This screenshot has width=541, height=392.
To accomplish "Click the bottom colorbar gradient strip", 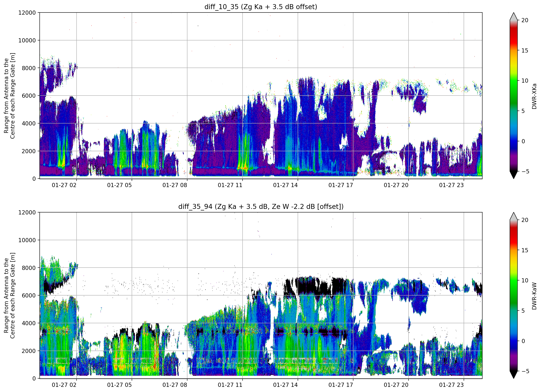I will [514, 295].
